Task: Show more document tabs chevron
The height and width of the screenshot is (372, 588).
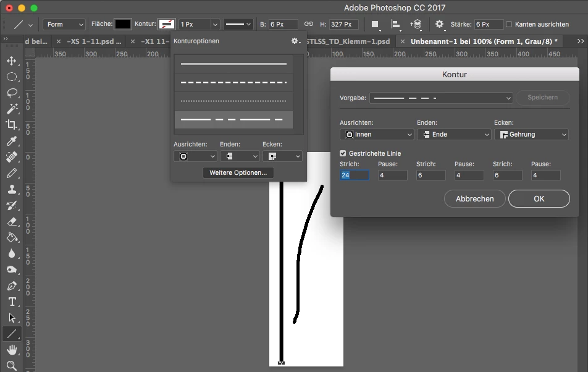Action: point(581,41)
